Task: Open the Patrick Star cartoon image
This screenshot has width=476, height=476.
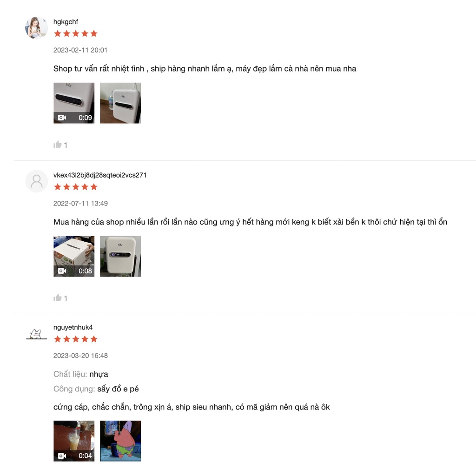Action: pos(120,441)
